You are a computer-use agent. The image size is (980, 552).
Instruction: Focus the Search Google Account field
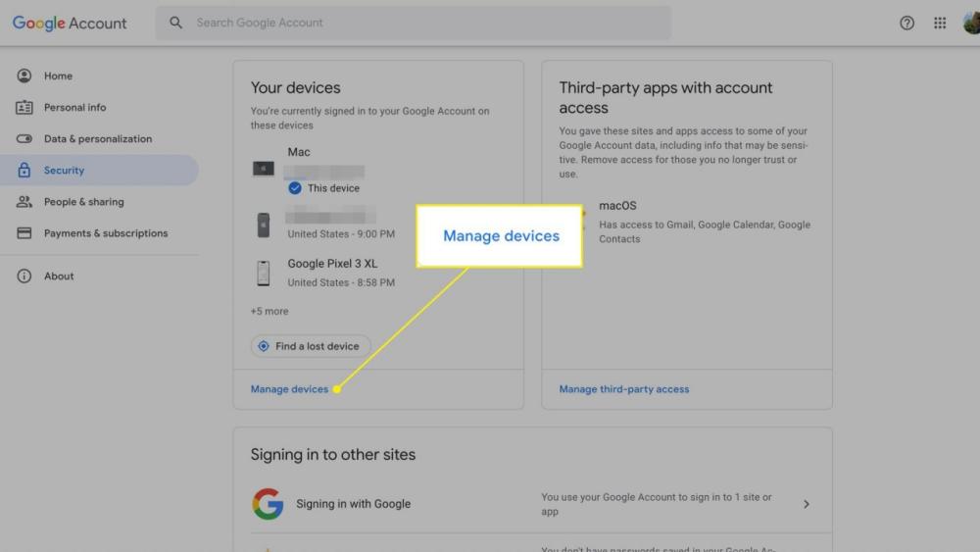tap(421, 23)
